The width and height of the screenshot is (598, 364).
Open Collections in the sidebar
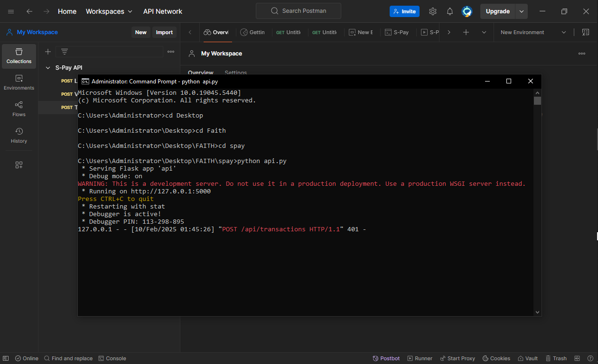click(19, 56)
